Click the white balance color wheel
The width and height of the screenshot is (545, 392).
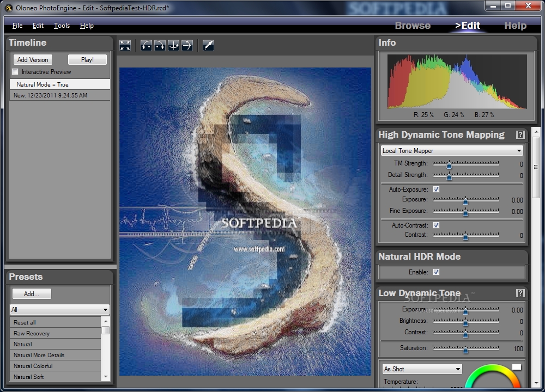pyautogui.click(x=493, y=377)
